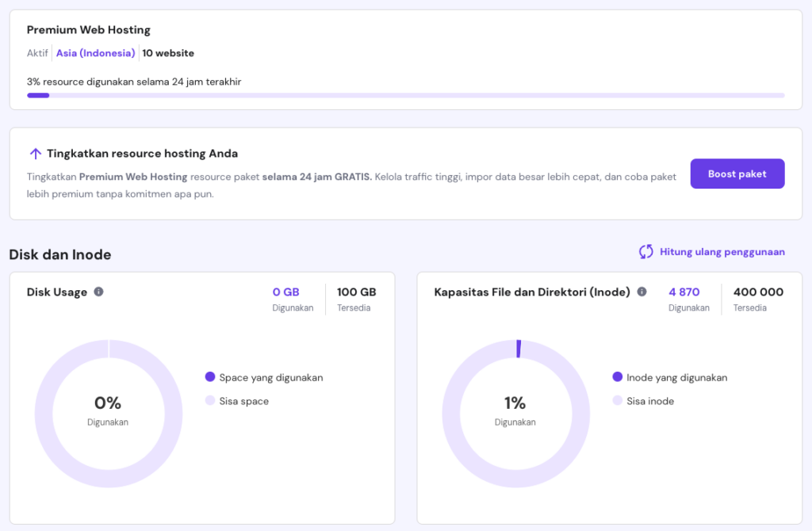812x531 pixels.
Task: Click the refresh icon beside Hitung ulang penggunaan
Action: (x=646, y=251)
